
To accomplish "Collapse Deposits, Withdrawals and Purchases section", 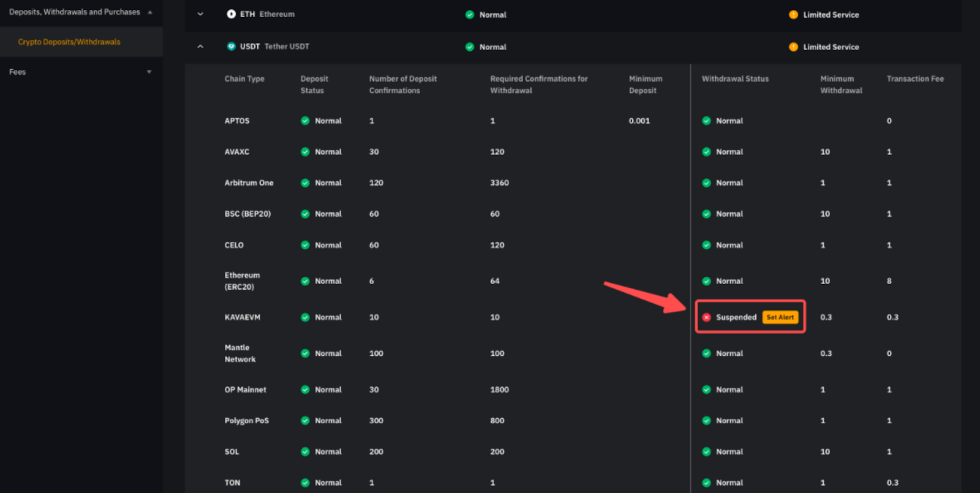I will 150,12.
